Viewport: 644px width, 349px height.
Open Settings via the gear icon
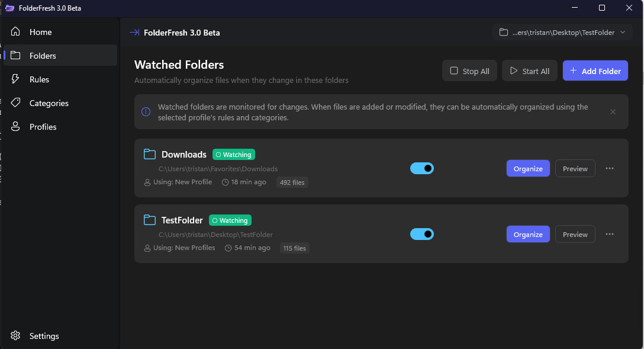16,336
